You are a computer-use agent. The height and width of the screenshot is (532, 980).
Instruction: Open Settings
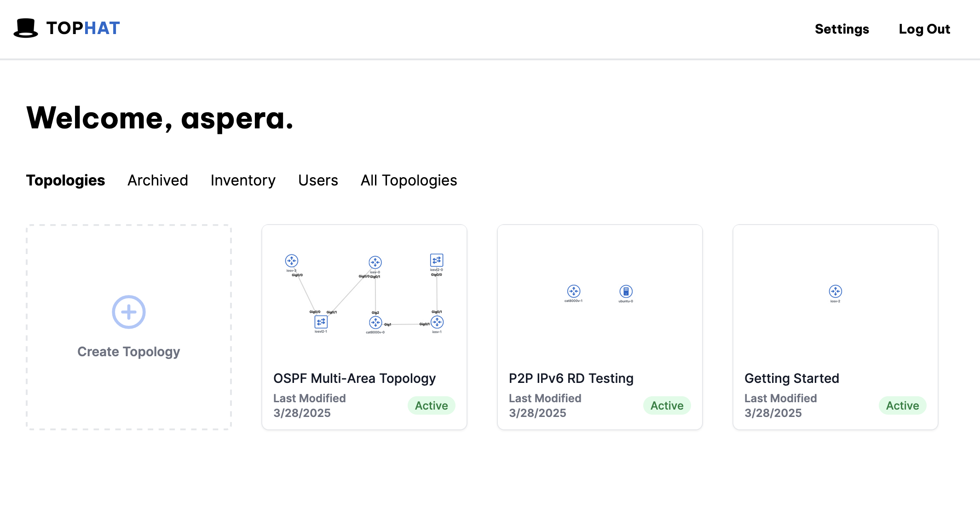click(x=842, y=29)
